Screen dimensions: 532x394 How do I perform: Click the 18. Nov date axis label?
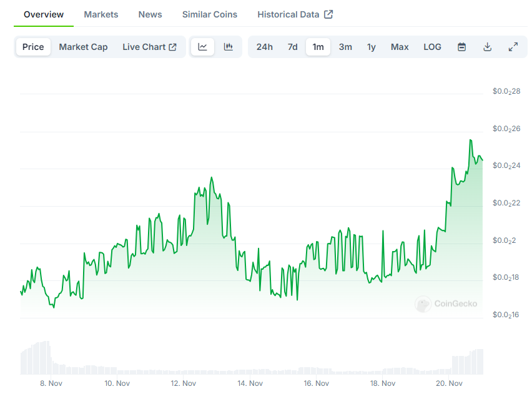(383, 383)
